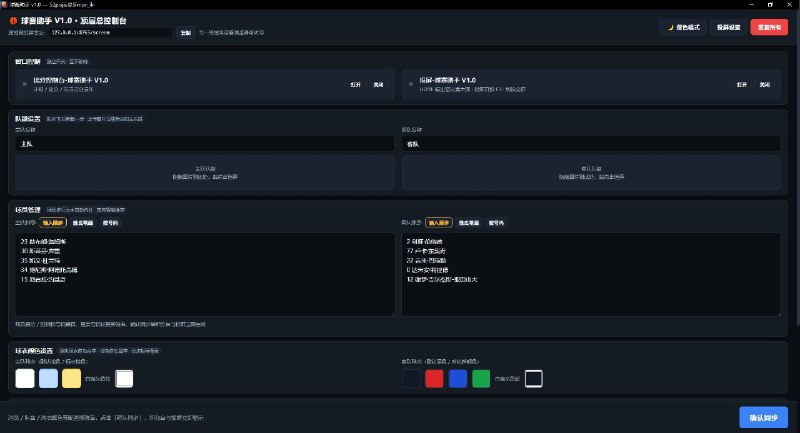The height and width of the screenshot is (433, 800).
Task: Click away player line starting with 22
Action: pos(426,261)
